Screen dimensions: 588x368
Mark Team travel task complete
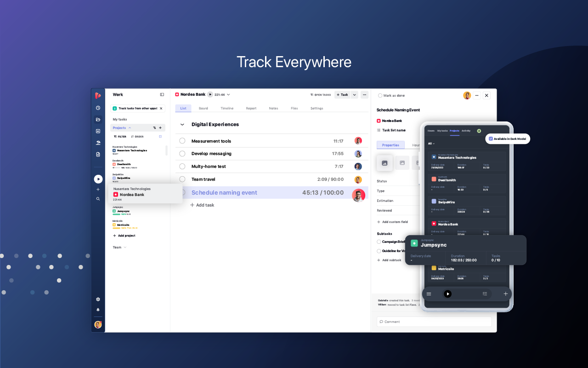point(182,179)
